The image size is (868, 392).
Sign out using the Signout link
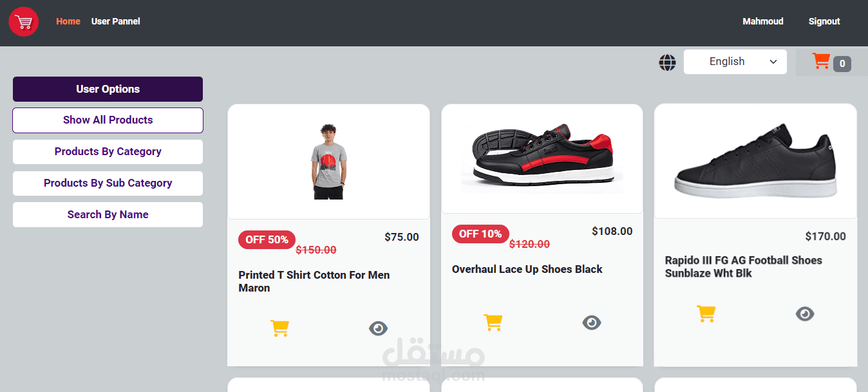[x=824, y=21]
